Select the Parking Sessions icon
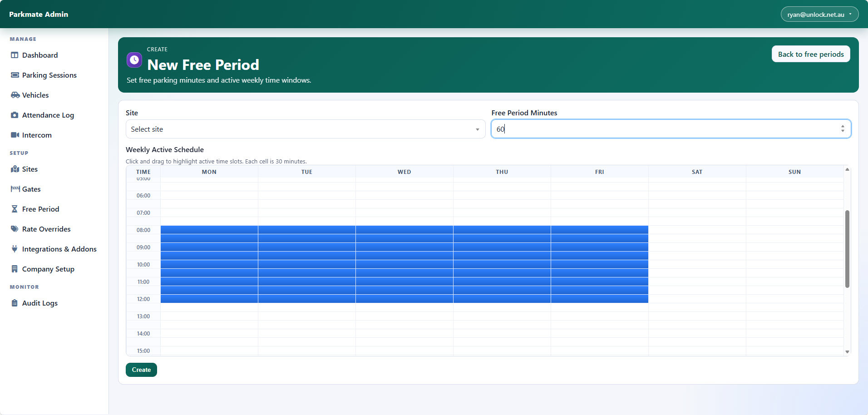The height and width of the screenshot is (415, 868). point(15,75)
